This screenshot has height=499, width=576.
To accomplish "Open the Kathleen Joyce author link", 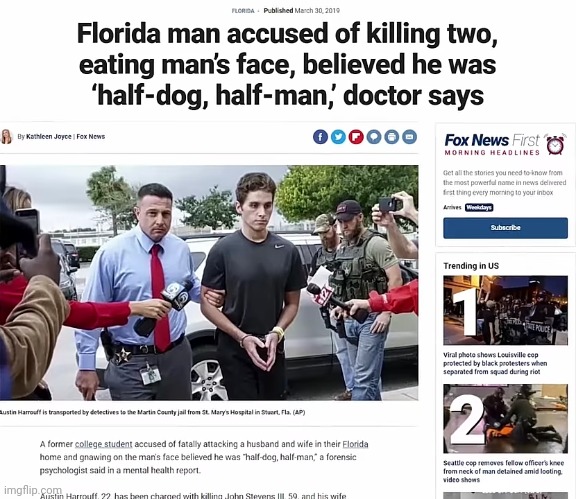I will pyautogui.click(x=49, y=137).
